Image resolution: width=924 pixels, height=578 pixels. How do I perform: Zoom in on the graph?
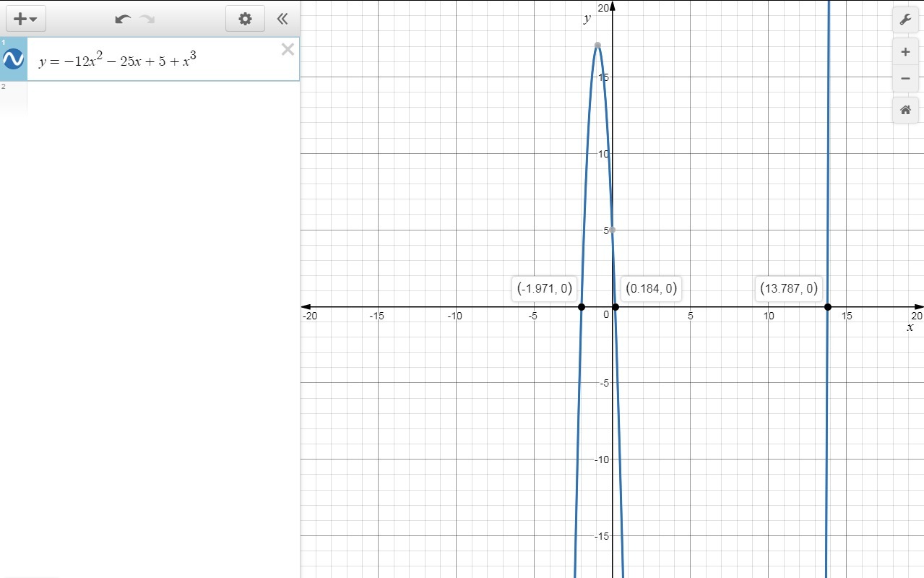pyautogui.click(x=905, y=52)
